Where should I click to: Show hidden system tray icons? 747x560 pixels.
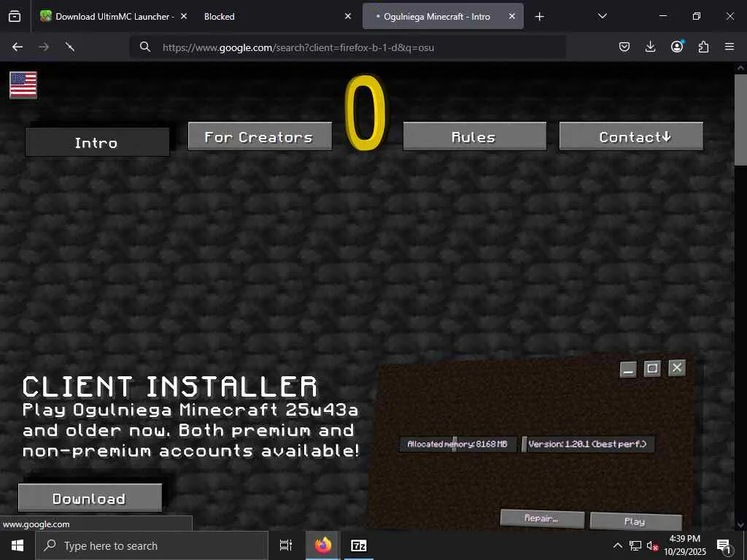[x=617, y=545]
